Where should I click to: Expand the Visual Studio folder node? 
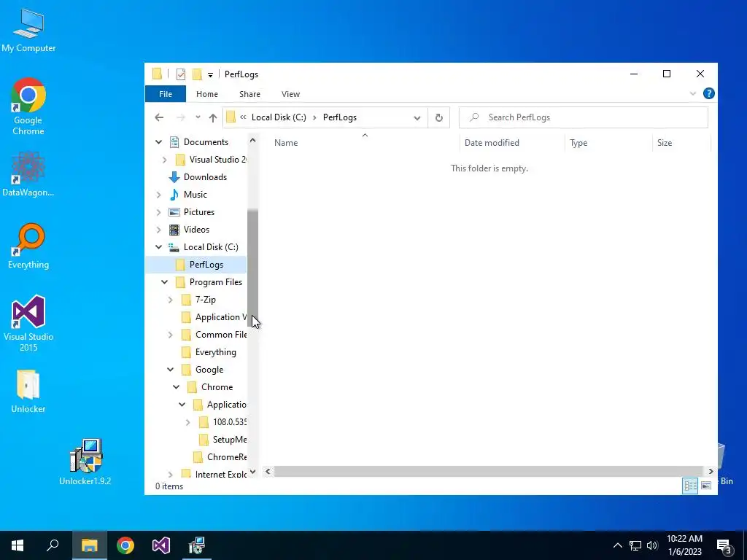[164, 160]
